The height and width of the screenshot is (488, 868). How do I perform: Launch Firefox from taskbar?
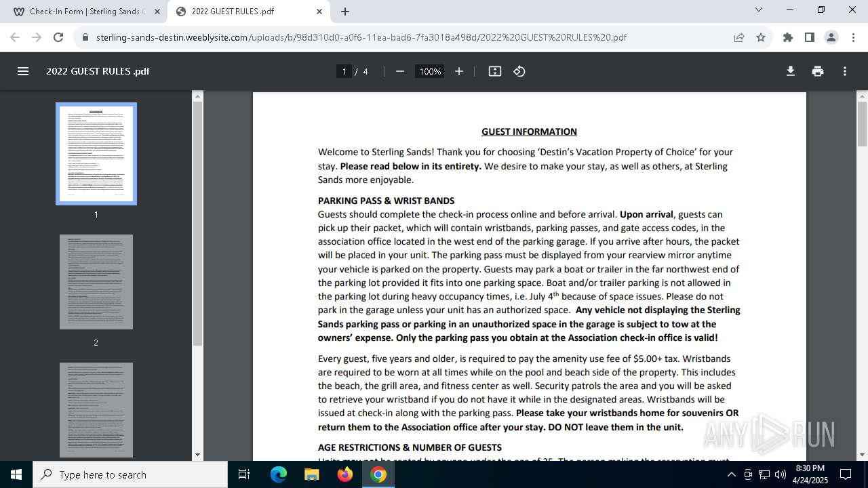pos(345,474)
